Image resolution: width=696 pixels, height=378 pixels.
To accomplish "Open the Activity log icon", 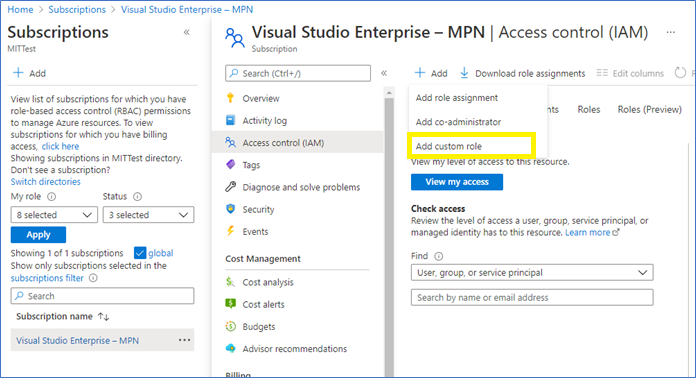I will pos(230,120).
